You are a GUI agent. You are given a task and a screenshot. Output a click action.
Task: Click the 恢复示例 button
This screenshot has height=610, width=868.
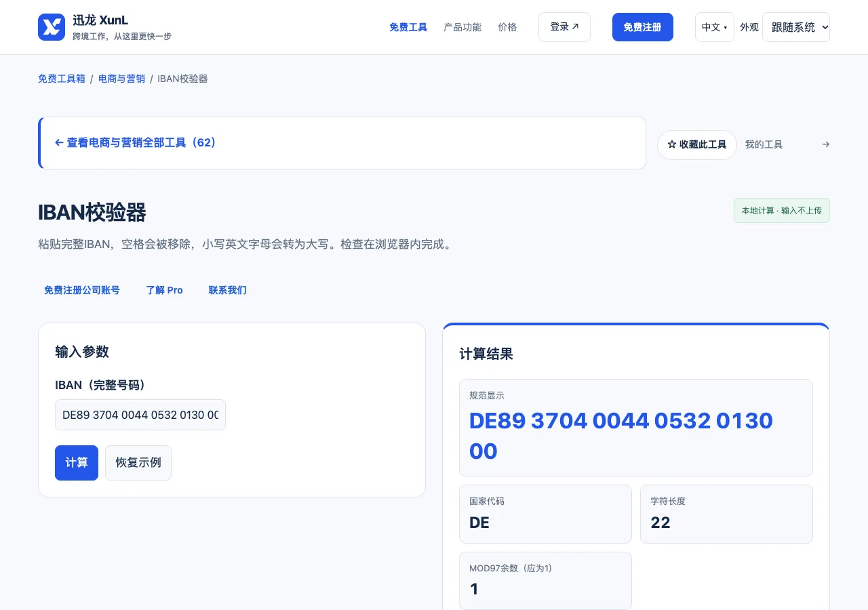pos(138,463)
